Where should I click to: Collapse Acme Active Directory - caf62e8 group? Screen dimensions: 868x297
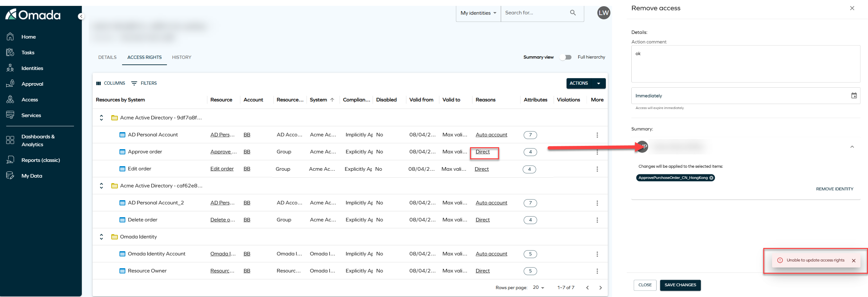point(101,185)
